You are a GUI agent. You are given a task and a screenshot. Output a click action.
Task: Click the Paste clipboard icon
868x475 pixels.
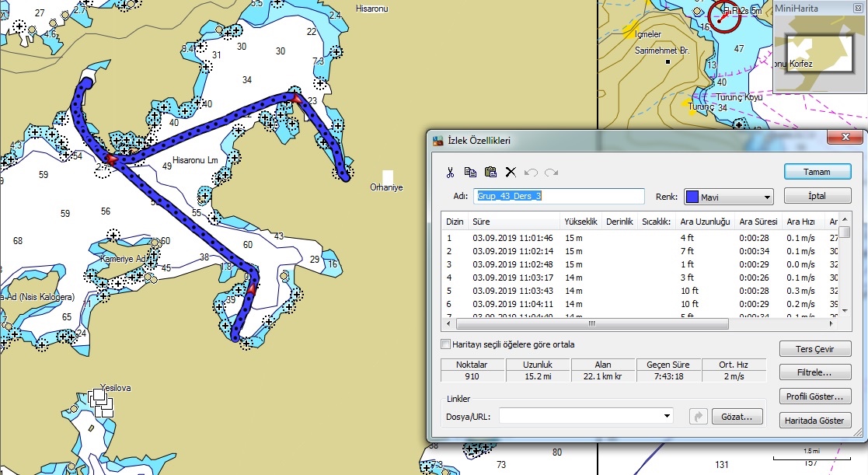(490, 172)
